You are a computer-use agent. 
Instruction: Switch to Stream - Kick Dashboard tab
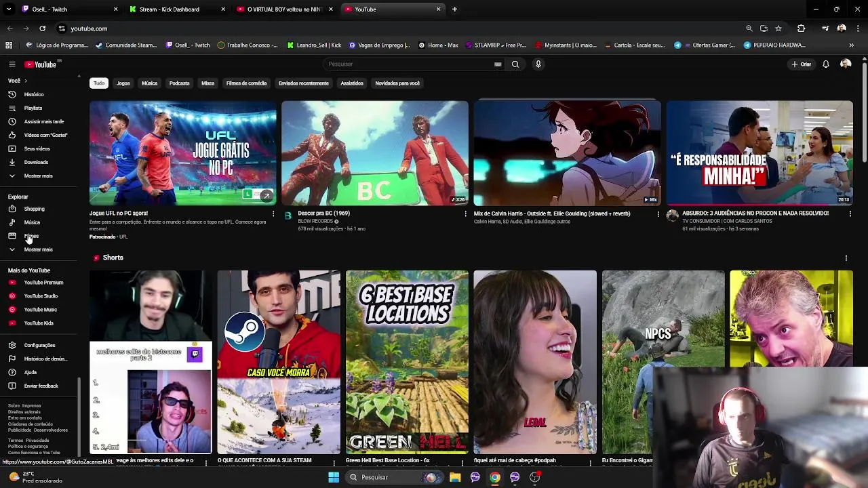pos(178,9)
